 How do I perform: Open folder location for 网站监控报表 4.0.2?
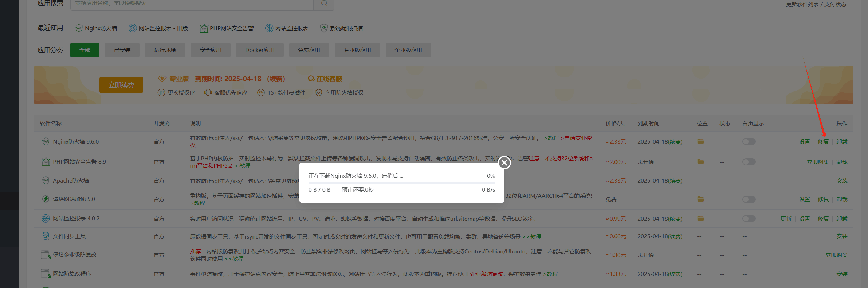coord(701,218)
